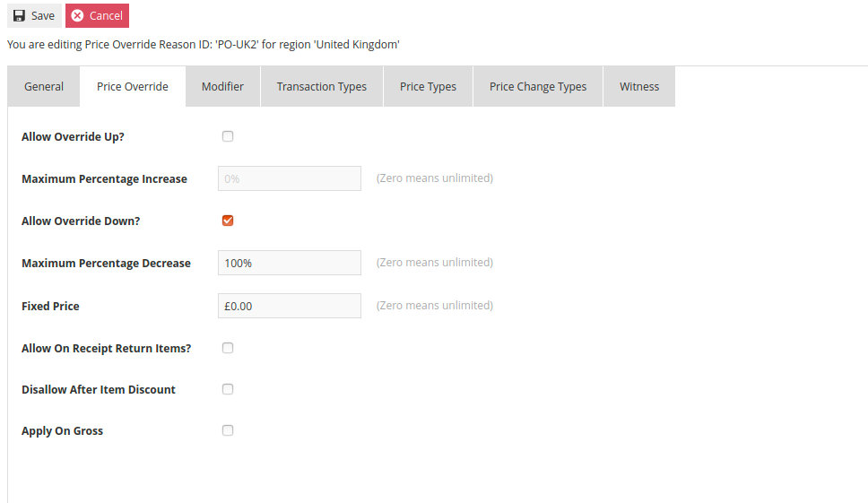Image resolution: width=868 pixels, height=503 pixels.
Task: Click the Save button
Action: (34, 15)
